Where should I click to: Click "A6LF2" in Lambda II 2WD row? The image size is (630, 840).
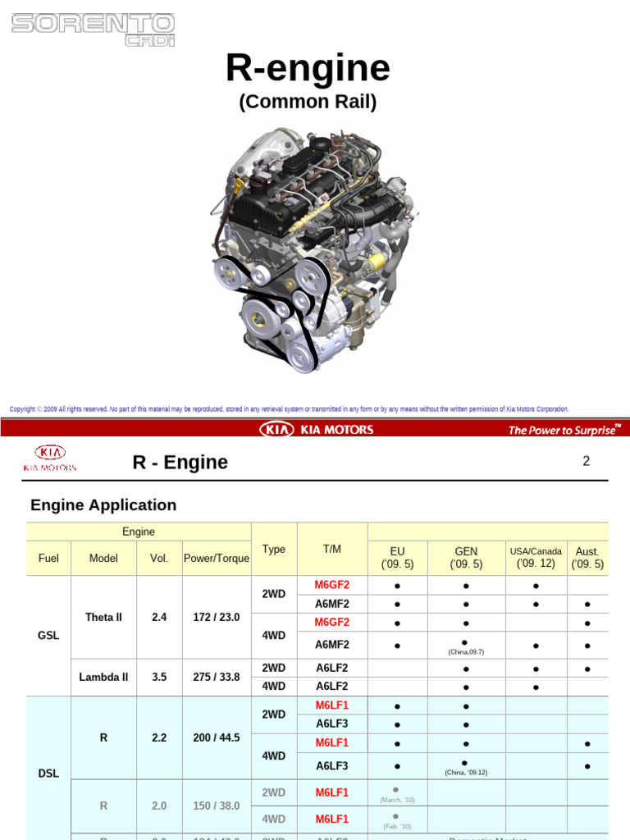[332, 668]
